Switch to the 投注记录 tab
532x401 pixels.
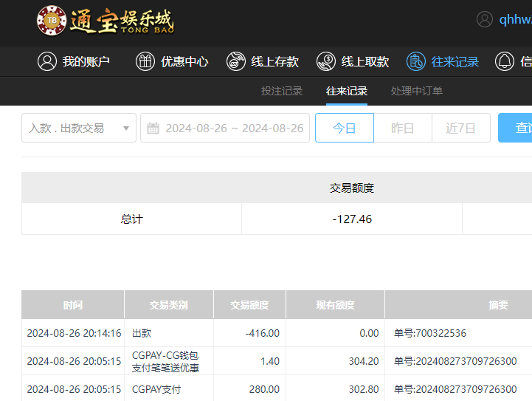pyautogui.click(x=282, y=91)
